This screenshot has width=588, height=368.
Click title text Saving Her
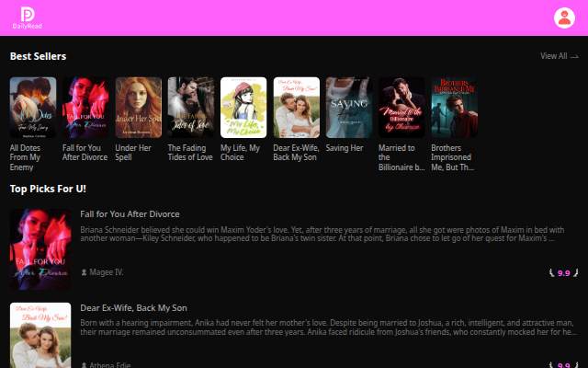pos(345,148)
